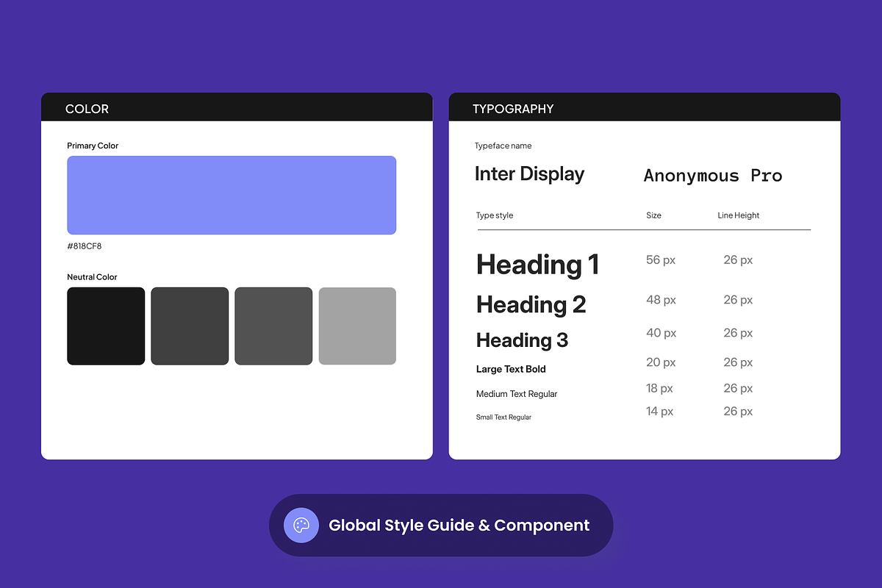The image size is (882, 588).
Task: Pick the second dark gray neutral swatch
Action: coord(190,326)
